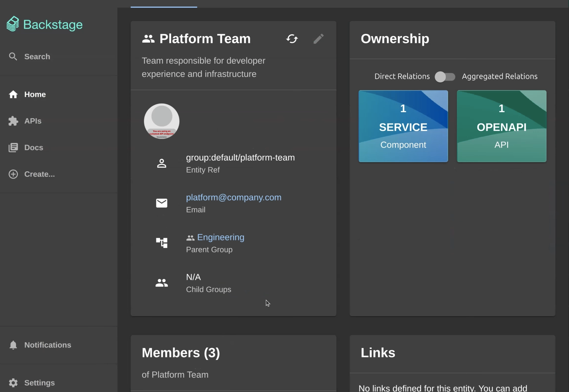
Task: Click the parent group hierarchy icon
Action: pos(161,243)
